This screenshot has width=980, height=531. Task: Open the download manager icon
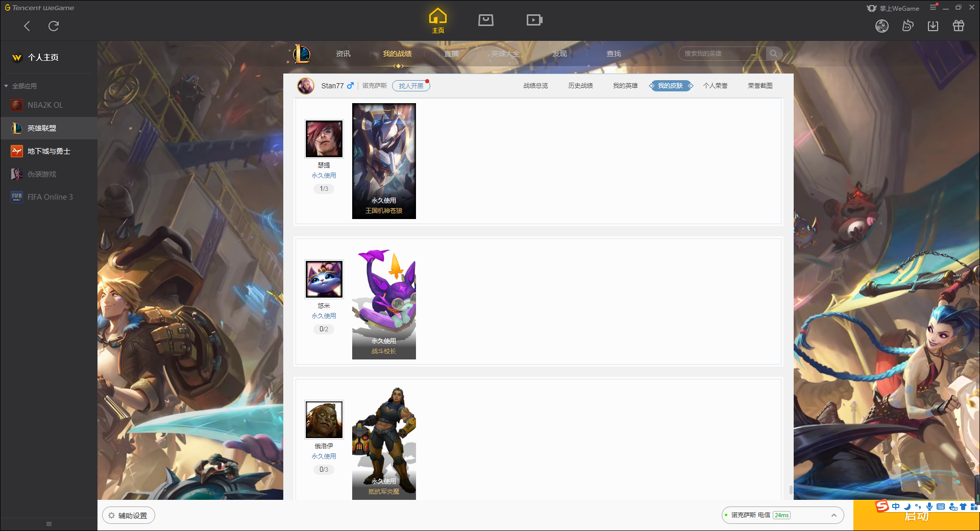click(x=933, y=26)
